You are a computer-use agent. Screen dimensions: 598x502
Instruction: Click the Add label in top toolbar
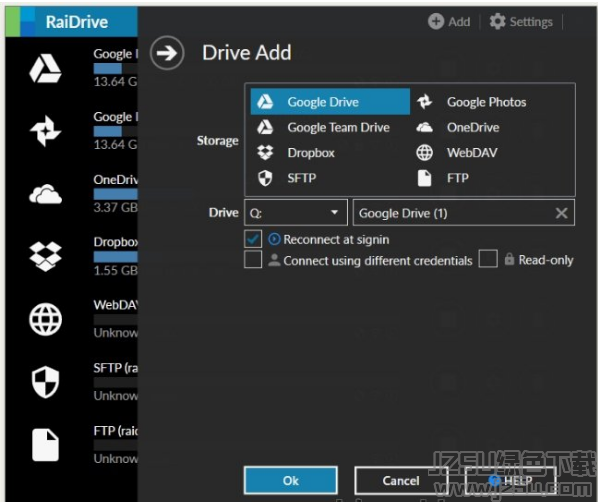459,22
